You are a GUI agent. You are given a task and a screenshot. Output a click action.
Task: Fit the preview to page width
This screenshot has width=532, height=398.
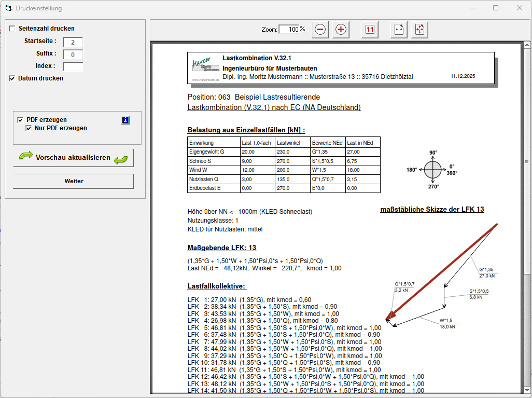click(x=399, y=30)
